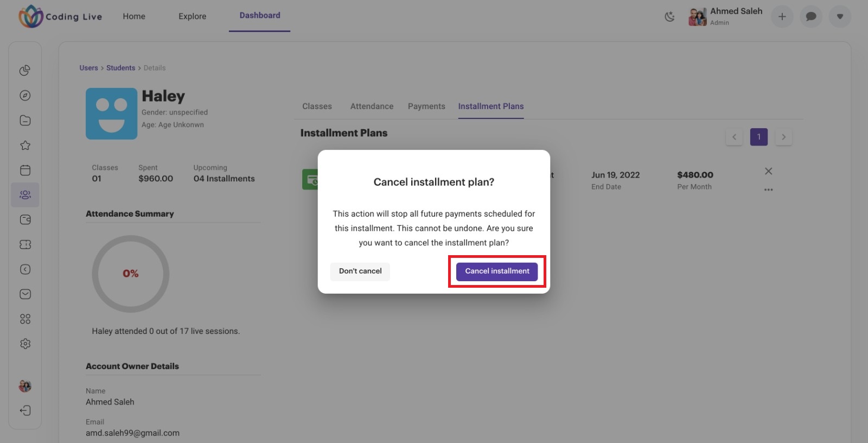Viewport: 868px width, 443px height.
Task: Open the star favorites sidebar icon
Action: (x=25, y=145)
